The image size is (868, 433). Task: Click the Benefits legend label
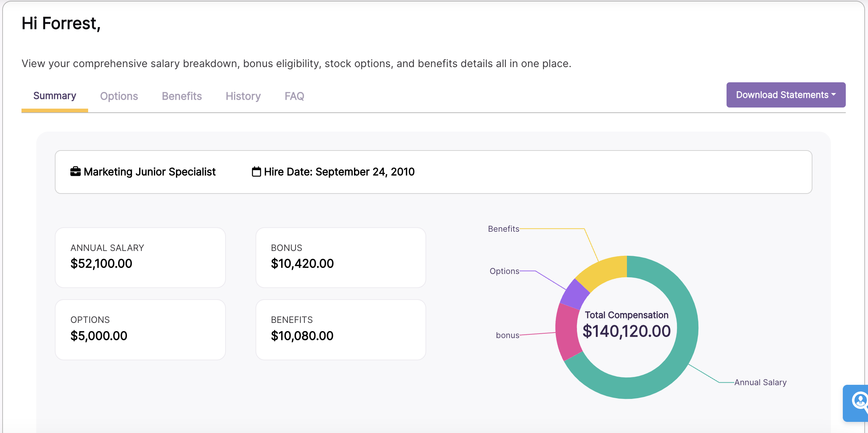coord(503,229)
